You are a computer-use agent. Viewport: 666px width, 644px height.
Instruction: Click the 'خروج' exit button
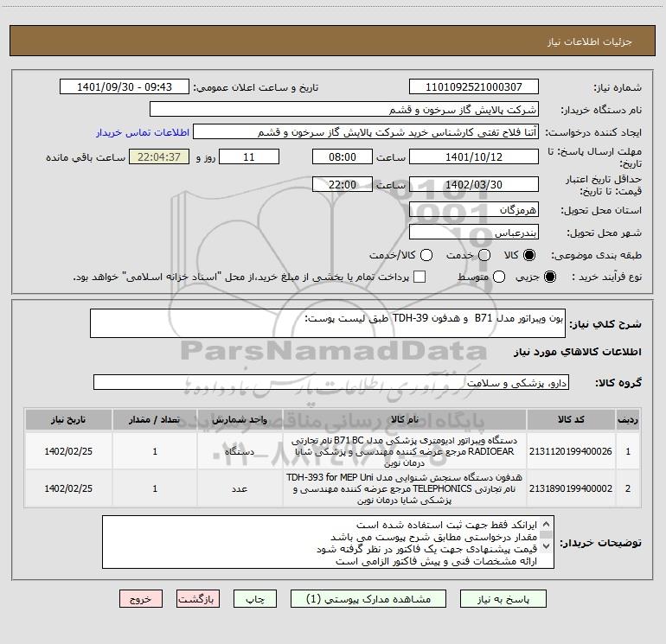coord(141,599)
